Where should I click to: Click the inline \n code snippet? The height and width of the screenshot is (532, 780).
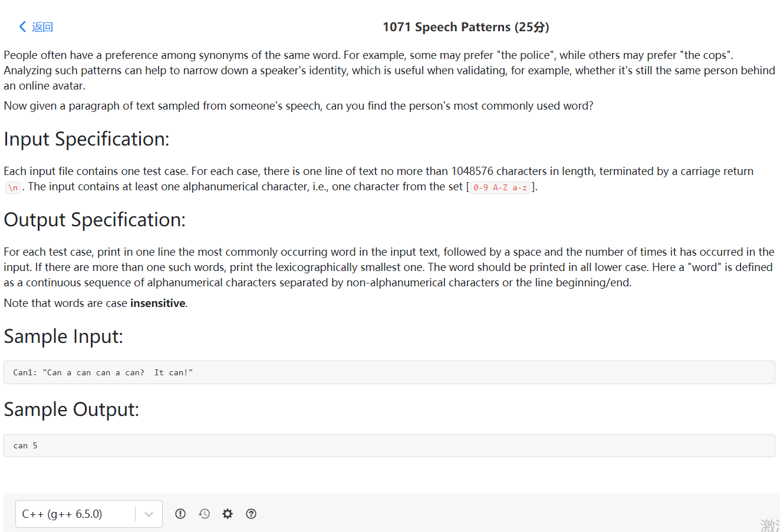coord(13,187)
